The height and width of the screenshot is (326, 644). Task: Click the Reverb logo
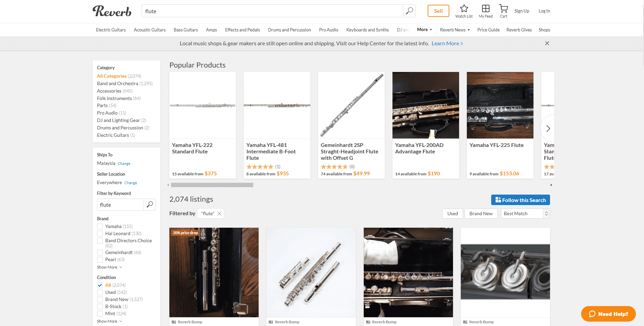tap(112, 11)
